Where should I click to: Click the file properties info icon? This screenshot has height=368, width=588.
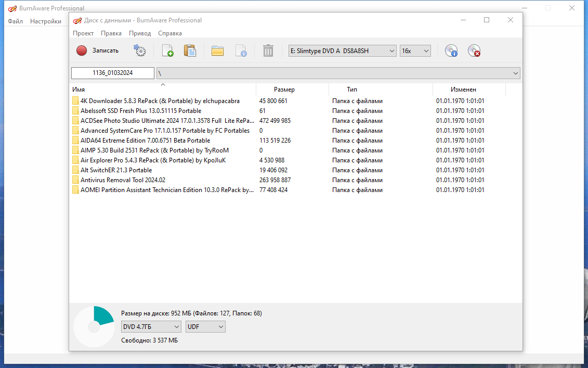[x=241, y=50]
